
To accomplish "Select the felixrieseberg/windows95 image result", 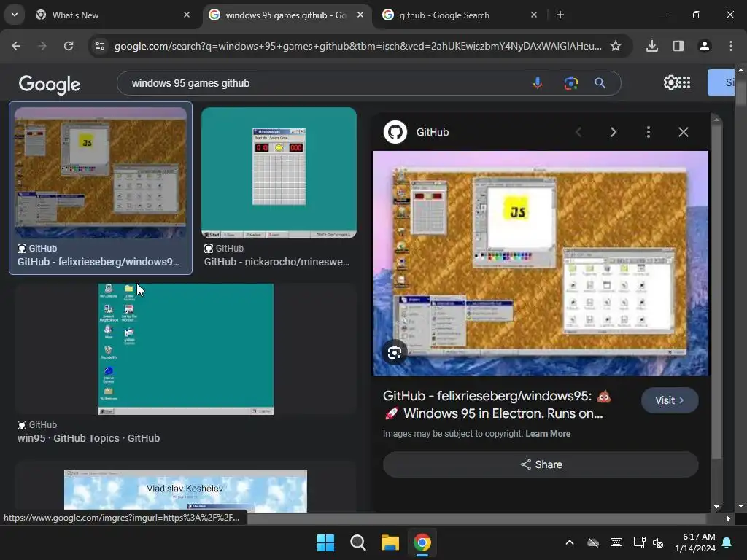I will point(101,172).
